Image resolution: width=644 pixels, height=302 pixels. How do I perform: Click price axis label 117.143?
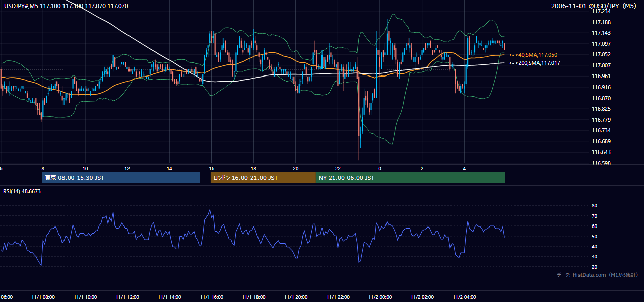click(601, 33)
